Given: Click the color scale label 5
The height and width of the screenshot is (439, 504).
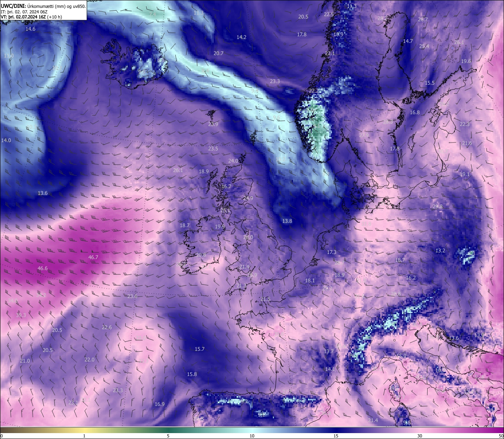Looking at the screenshot, I should click(x=168, y=436).
